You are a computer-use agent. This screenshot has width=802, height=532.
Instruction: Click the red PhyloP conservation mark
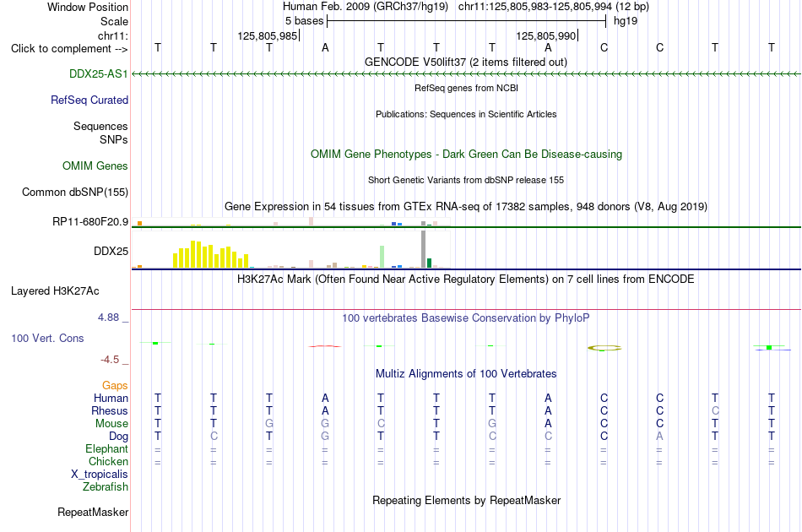[x=325, y=346]
